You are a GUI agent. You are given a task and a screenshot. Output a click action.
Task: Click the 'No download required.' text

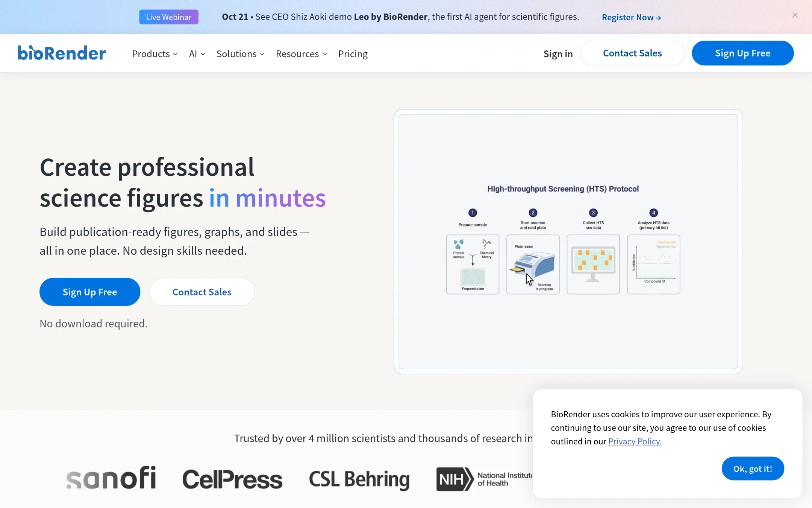tap(94, 324)
